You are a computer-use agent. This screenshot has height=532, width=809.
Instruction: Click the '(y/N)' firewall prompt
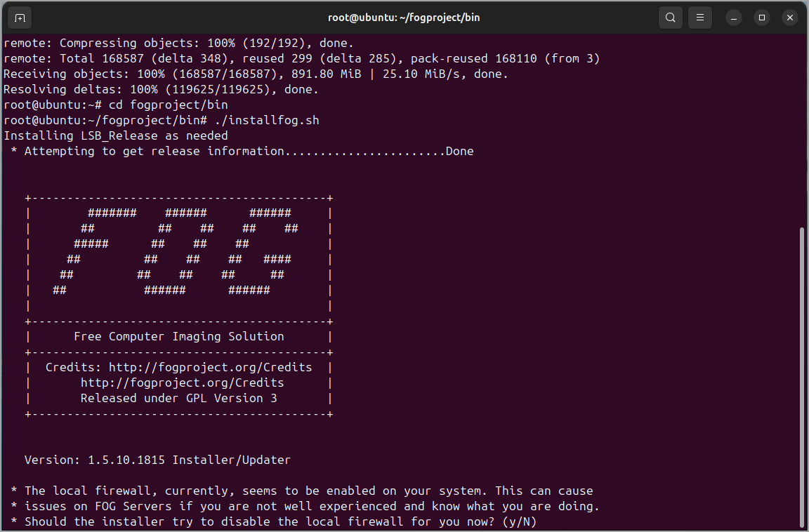520,522
